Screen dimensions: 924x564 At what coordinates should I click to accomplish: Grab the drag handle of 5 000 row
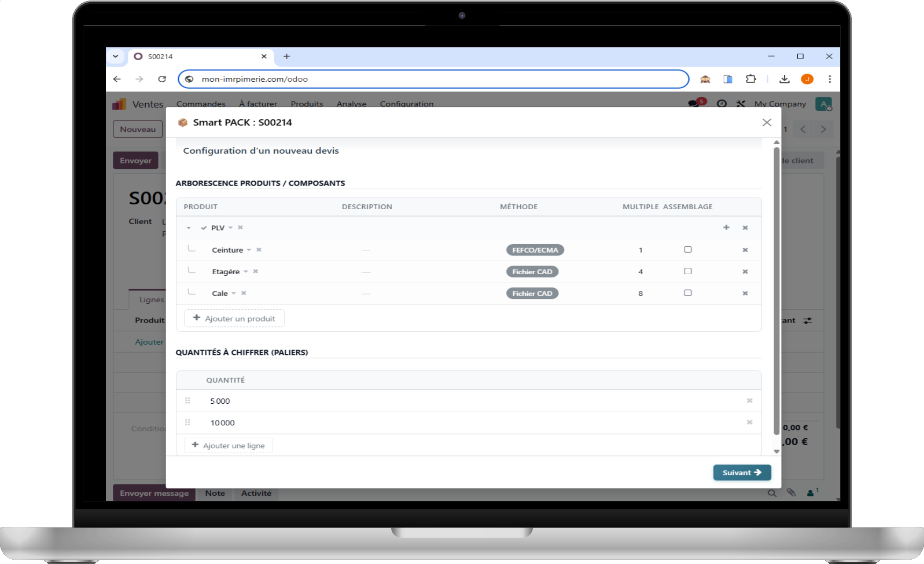pyautogui.click(x=188, y=401)
